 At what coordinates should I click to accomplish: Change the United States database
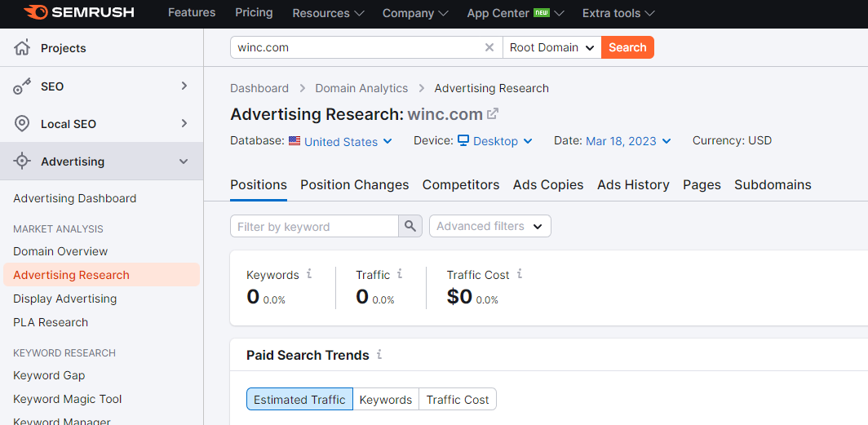[340, 141]
